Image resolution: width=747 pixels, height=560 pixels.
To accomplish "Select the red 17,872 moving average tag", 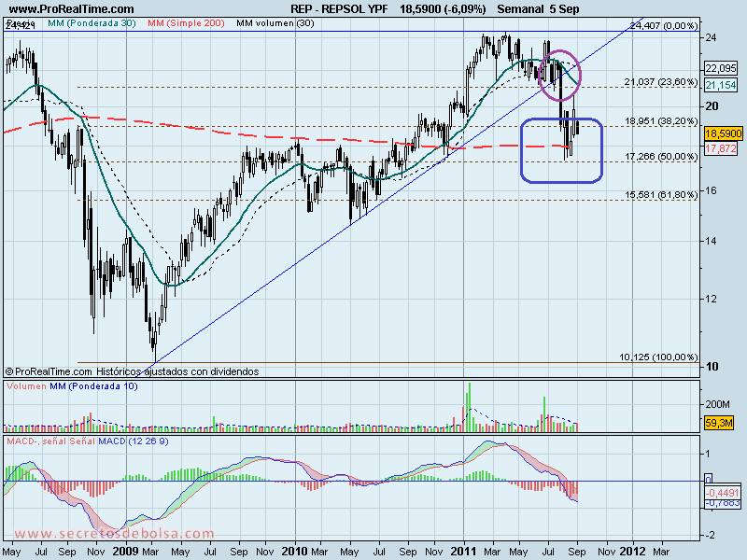I will click(x=721, y=148).
